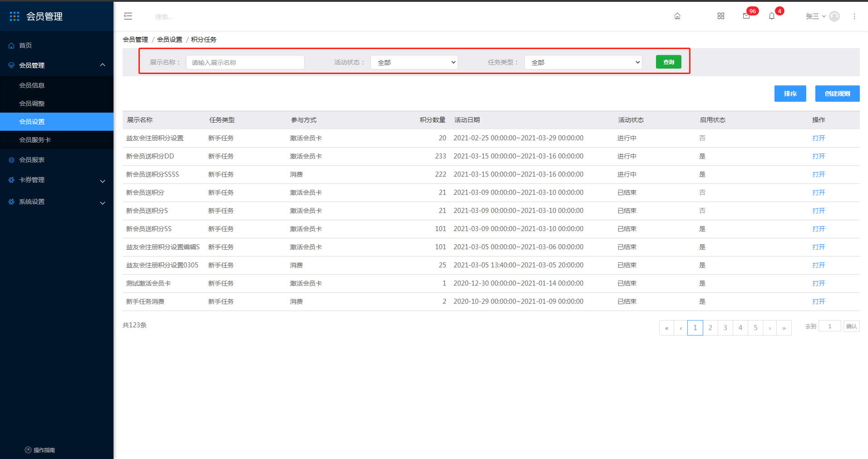Open notifications bell with 4 badge

click(x=772, y=16)
